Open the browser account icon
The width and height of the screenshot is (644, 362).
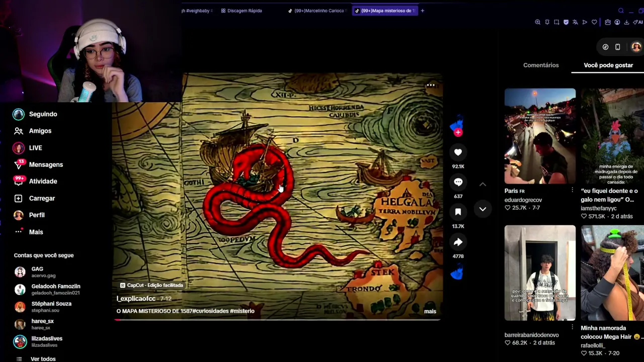[x=617, y=22]
